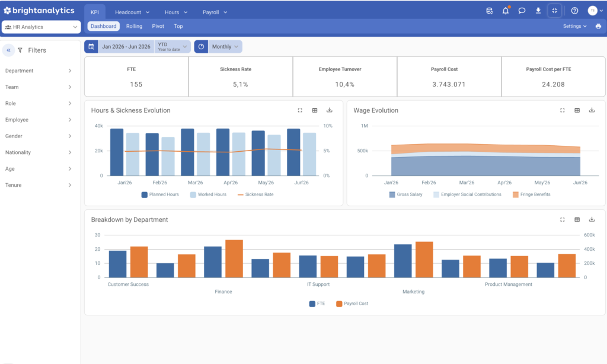Click the FTE KPI card

[136, 76]
